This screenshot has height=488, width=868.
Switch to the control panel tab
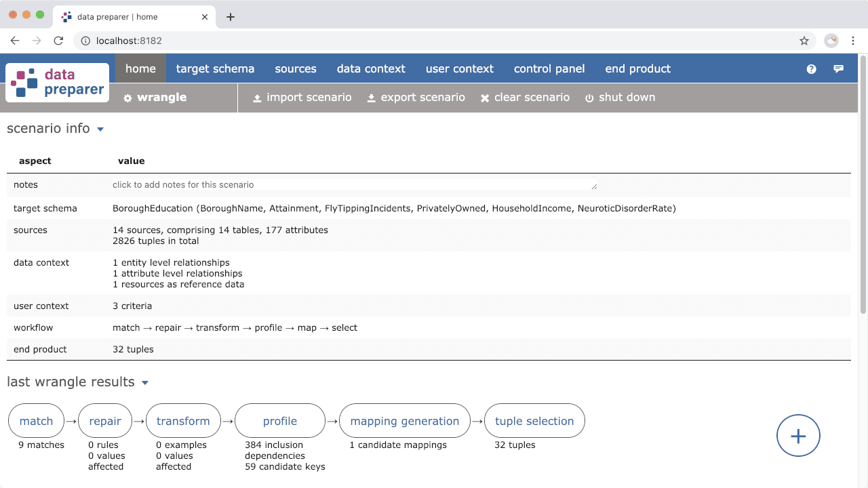pyautogui.click(x=549, y=68)
